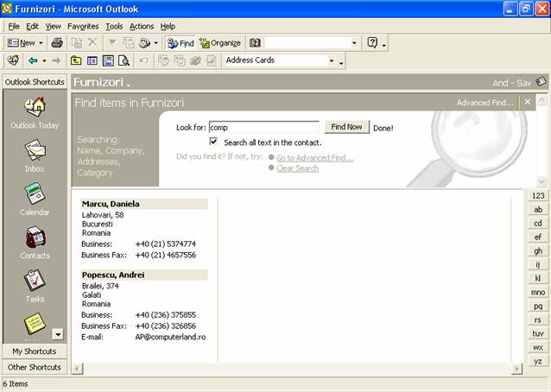This screenshot has height=392, width=551.
Task: Toggle the Find pane button
Action: click(x=180, y=43)
